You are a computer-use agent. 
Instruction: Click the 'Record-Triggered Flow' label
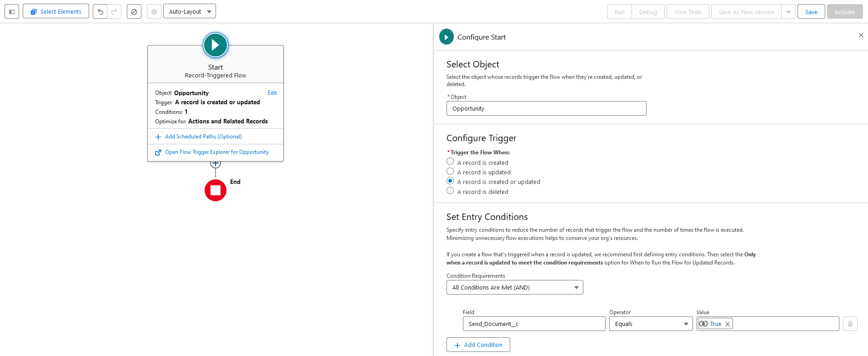pos(216,76)
